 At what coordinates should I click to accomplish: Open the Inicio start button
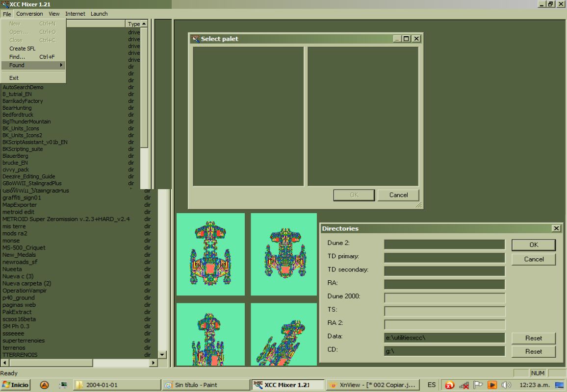pyautogui.click(x=15, y=385)
